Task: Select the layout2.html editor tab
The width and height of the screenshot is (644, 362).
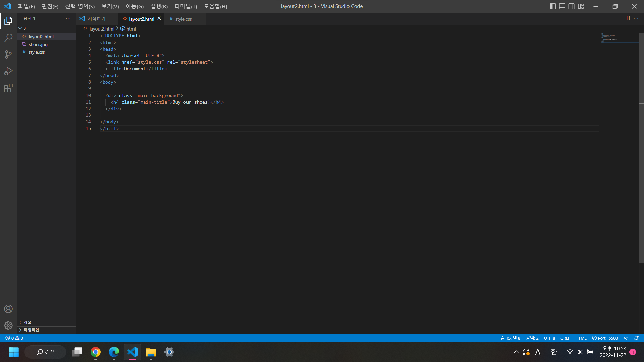Action: (142, 19)
